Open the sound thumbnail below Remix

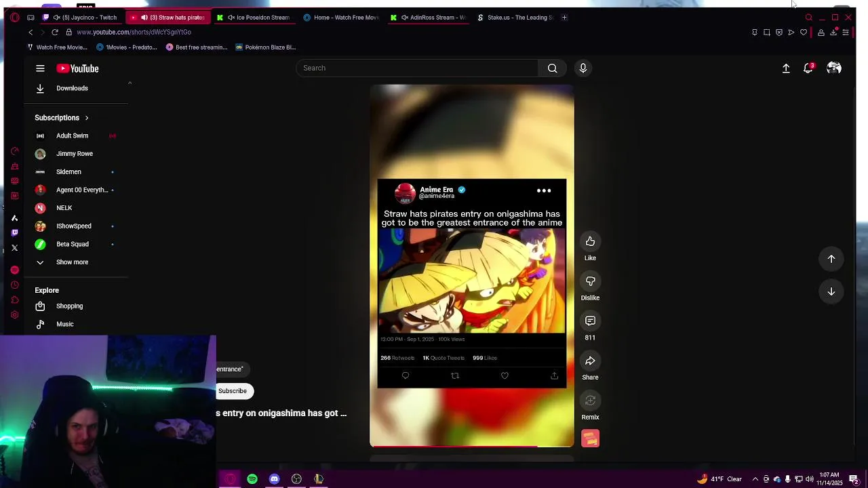coord(590,439)
